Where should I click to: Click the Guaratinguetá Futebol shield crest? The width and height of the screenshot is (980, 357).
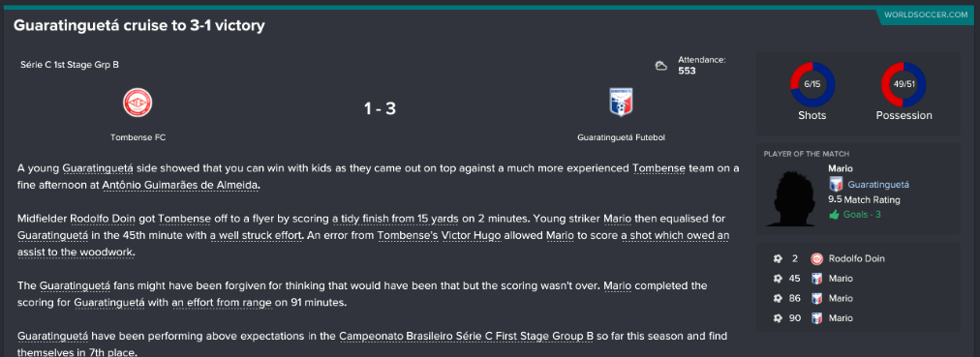622,103
